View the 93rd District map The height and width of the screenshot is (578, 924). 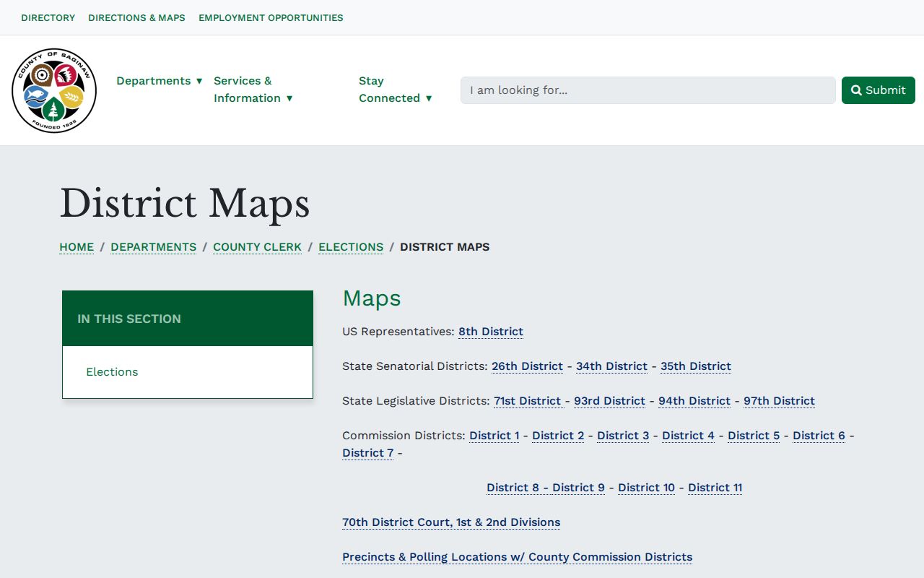(x=609, y=401)
